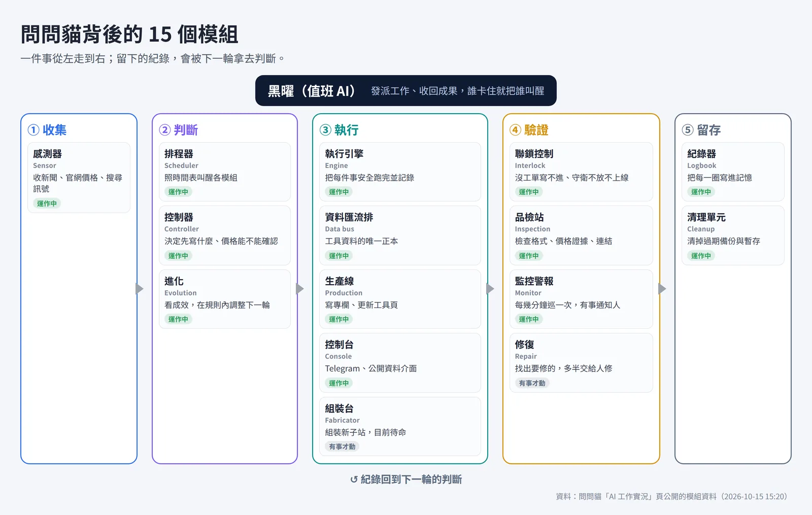Select the 紀錄器 Logbook card title
The image size is (812, 515).
[x=701, y=154]
